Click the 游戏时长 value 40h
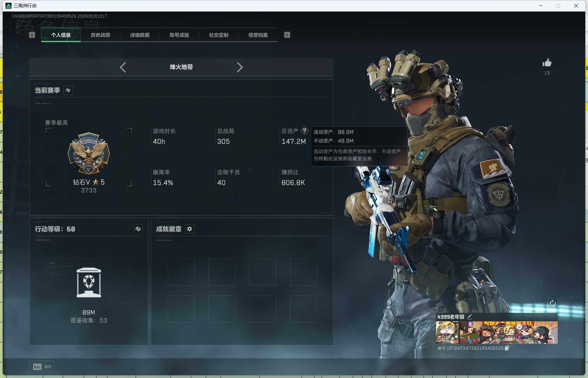This screenshot has height=378, width=588. coord(159,142)
